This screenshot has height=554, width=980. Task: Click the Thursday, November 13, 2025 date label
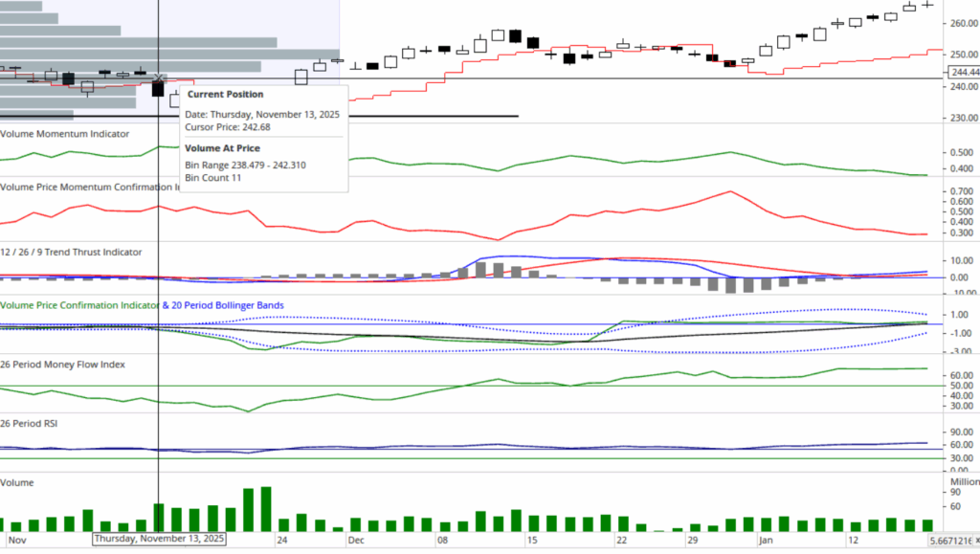[x=159, y=540]
